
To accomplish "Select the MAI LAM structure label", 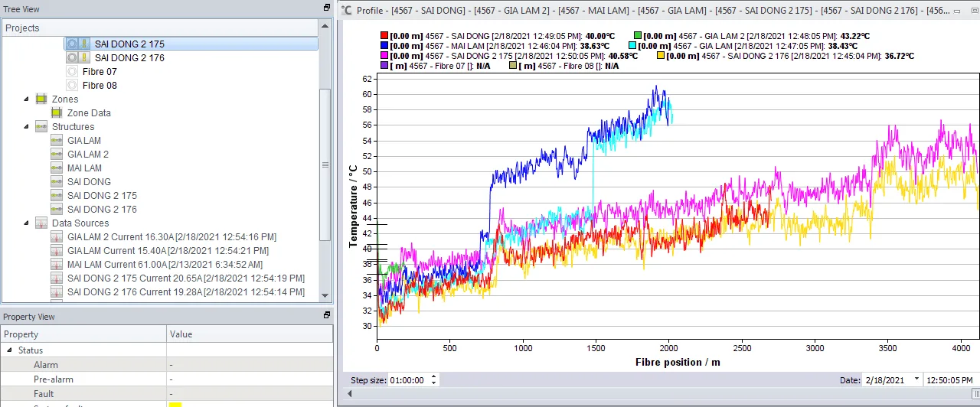I will click(x=84, y=168).
